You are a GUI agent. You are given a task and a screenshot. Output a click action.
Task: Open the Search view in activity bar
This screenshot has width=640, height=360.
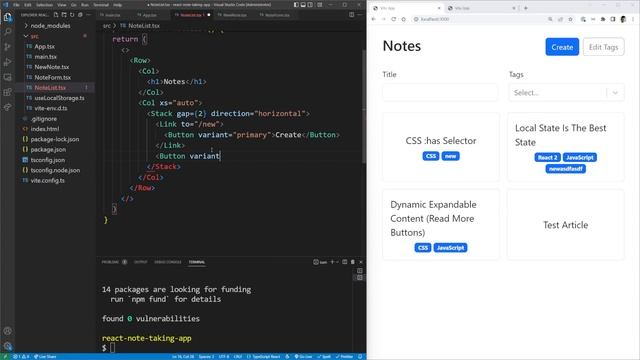7,32
